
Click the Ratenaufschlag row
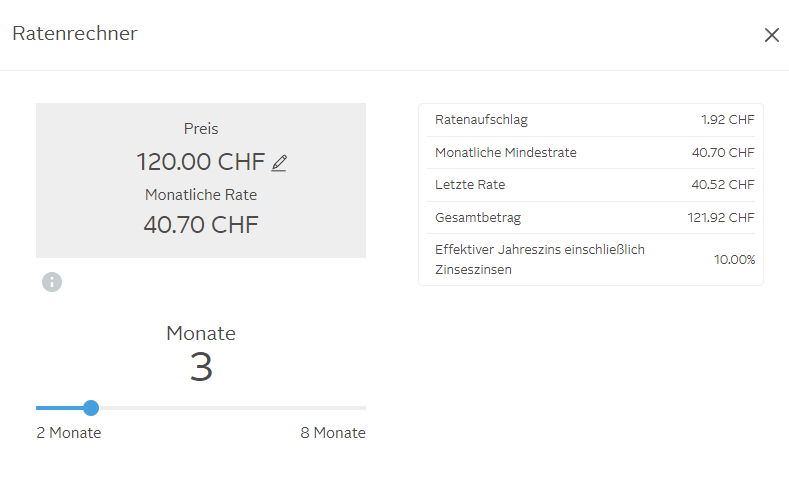590,120
